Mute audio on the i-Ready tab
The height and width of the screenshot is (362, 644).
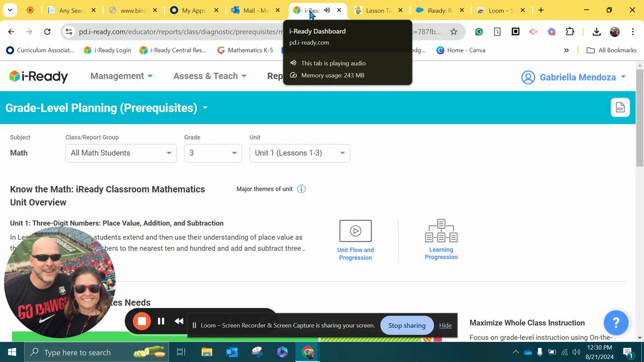(327, 10)
